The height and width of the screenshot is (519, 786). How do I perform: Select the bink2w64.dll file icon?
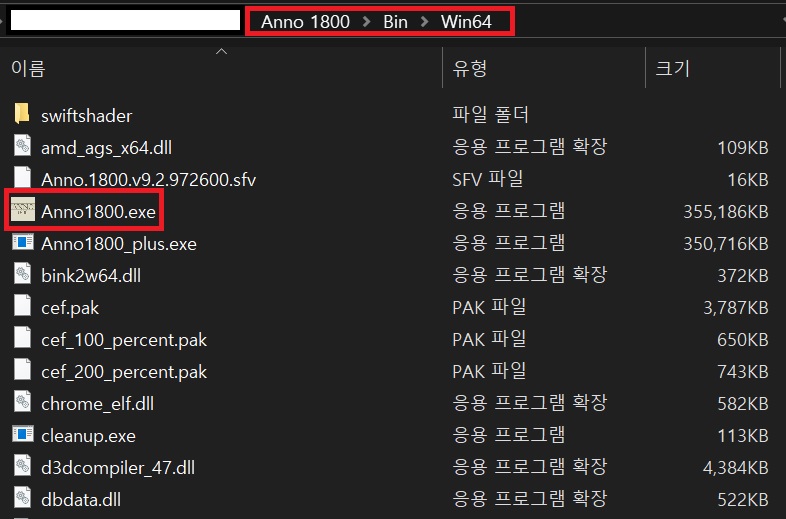[x=22, y=273]
